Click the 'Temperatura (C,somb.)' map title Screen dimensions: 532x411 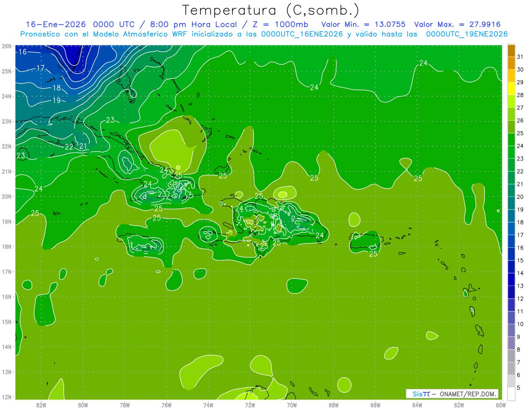[x=271, y=11]
